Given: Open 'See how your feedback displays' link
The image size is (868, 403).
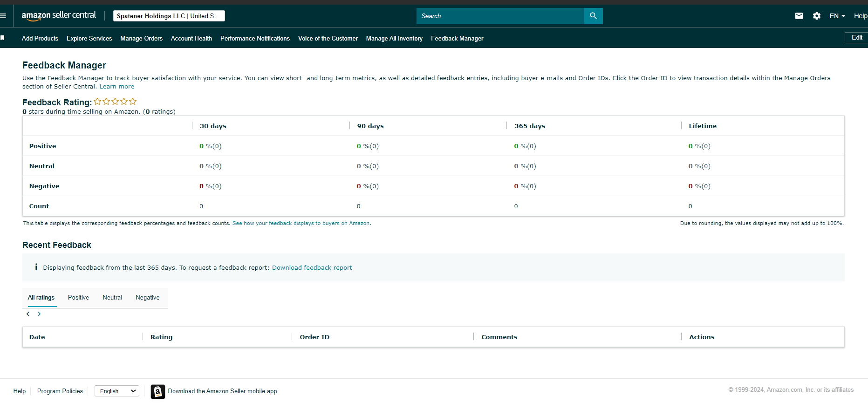Looking at the screenshot, I should coord(301,223).
